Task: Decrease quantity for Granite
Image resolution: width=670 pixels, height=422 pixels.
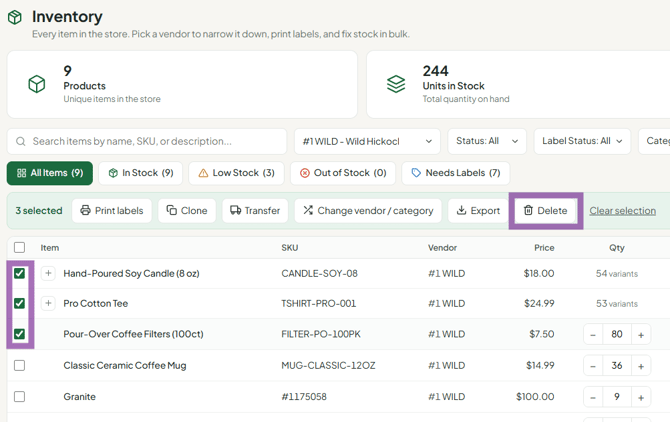Action: pos(593,397)
